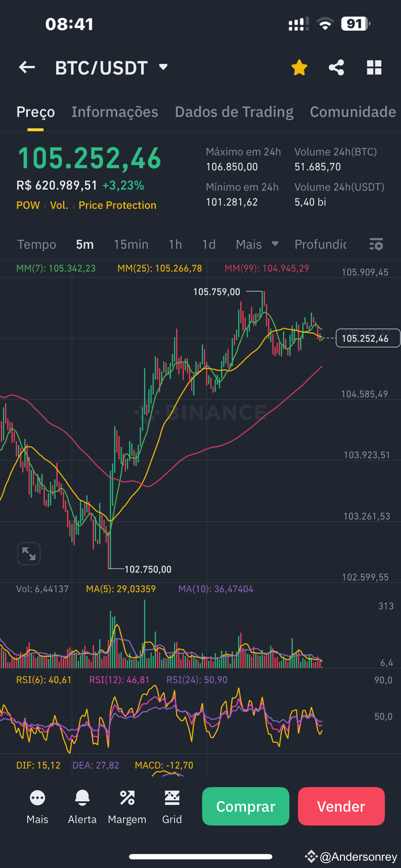
Task: Tap the Mínimo em 24h value
Action: 232,202
